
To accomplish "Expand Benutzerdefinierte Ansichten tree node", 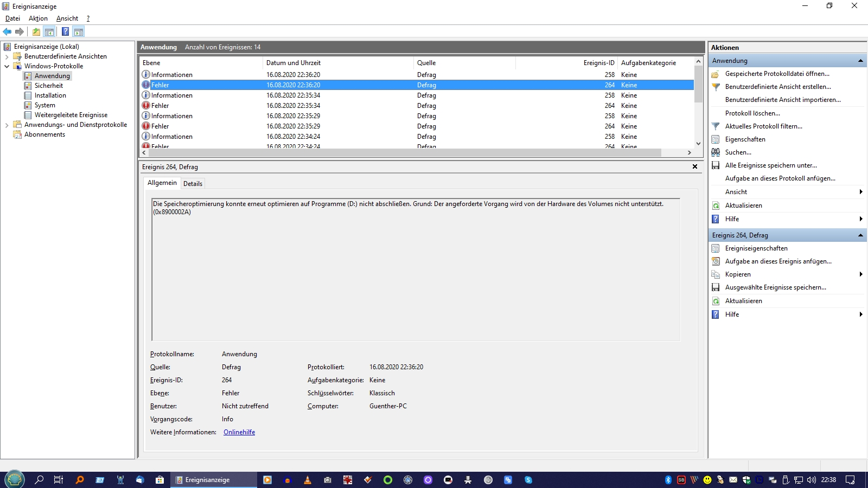I will tap(7, 56).
